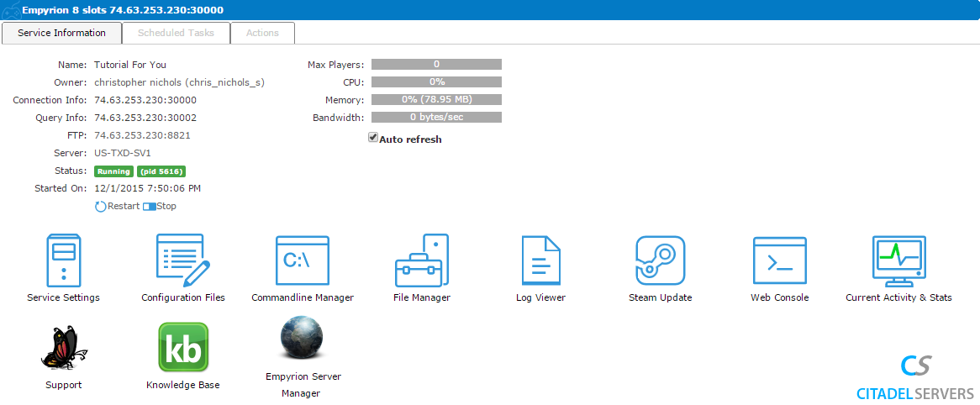Toggle the Auto refresh checkbox
The image size is (980, 405).
point(373,138)
